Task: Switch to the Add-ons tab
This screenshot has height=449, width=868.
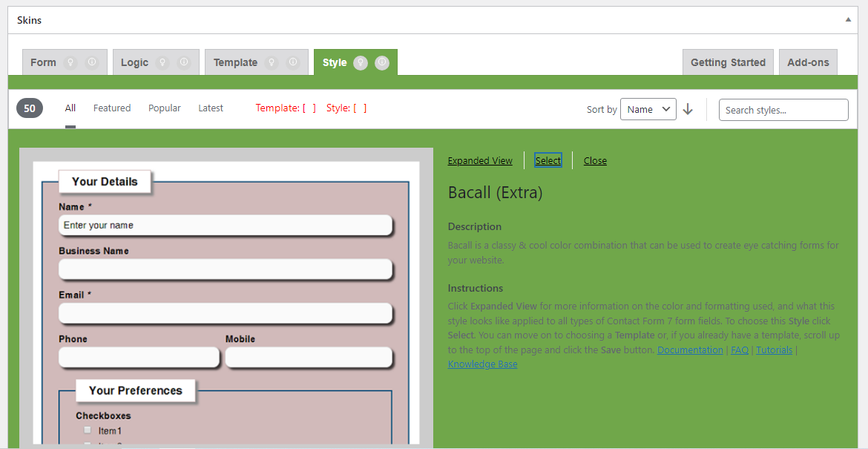Action: point(808,62)
